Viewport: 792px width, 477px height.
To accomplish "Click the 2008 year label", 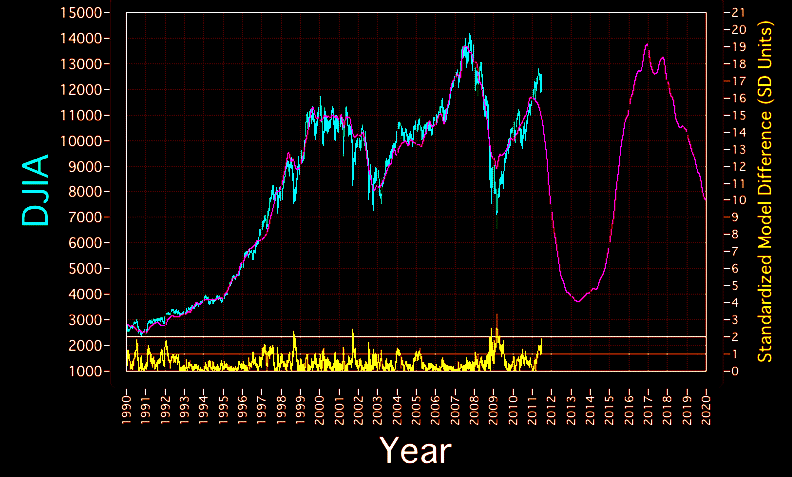I will point(474,409).
